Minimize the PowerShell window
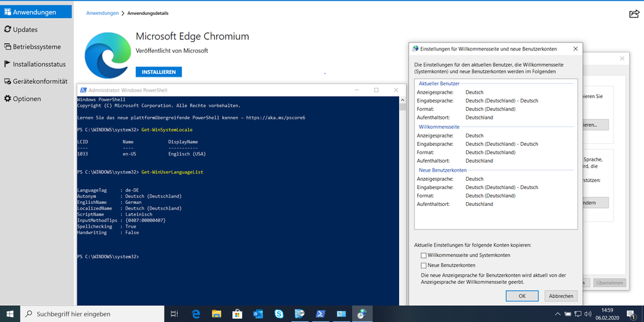Screen dimensions: 644x322 click(x=356, y=90)
